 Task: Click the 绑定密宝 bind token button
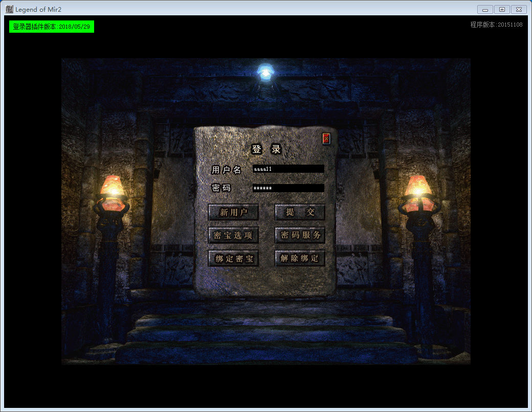[233, 258]
